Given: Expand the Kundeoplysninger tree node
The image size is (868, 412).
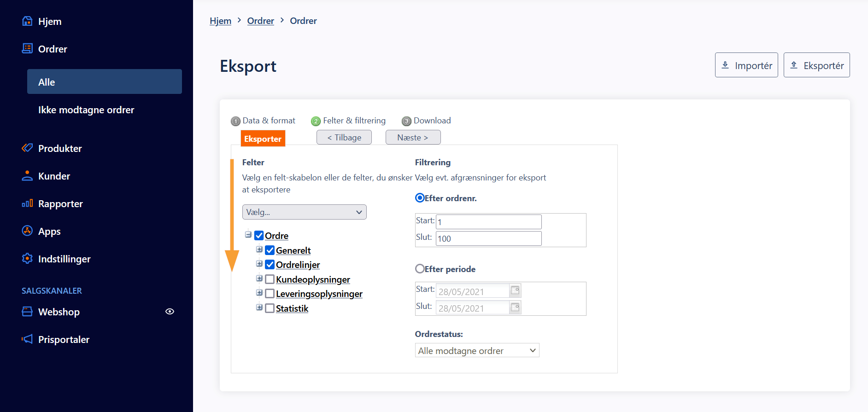Looking at the screenshot, I should coord(259,279).
